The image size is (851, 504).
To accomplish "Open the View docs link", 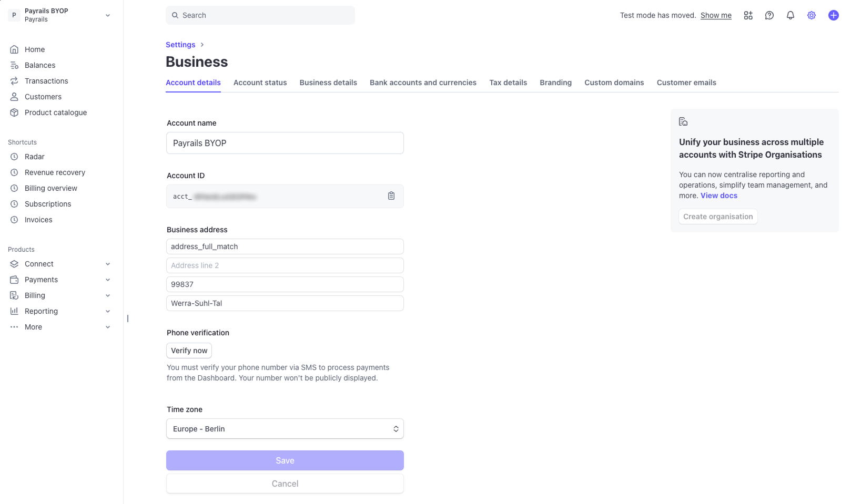I will click(x=718, y=195).
